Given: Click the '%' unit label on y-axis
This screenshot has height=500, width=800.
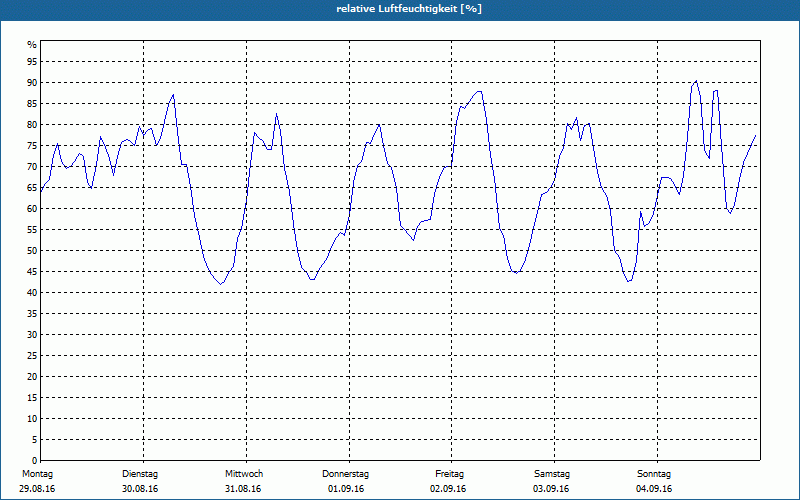Looking at the screenshot, I should coord(32,45).
